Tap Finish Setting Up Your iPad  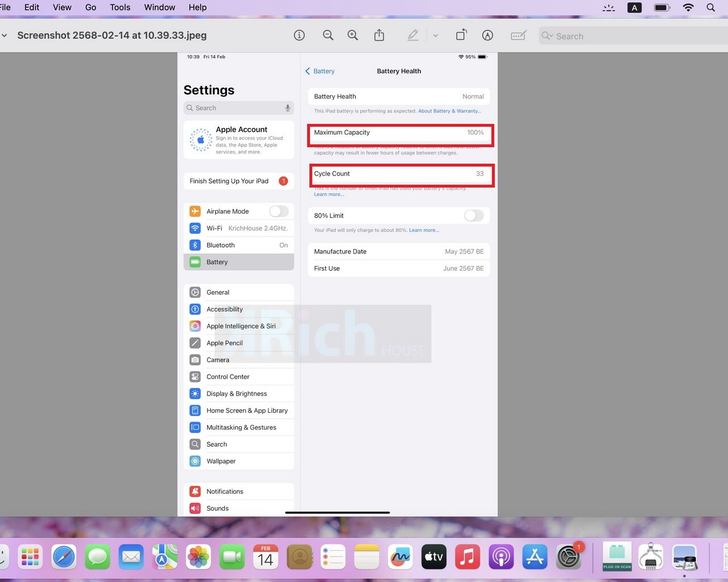239,181
